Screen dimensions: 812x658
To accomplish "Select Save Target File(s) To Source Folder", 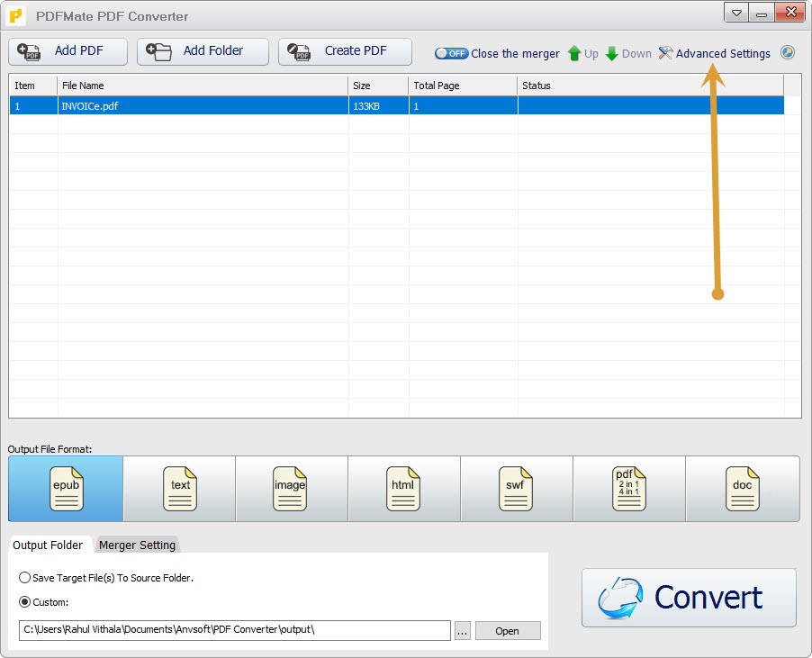I will tap(105, 578).
